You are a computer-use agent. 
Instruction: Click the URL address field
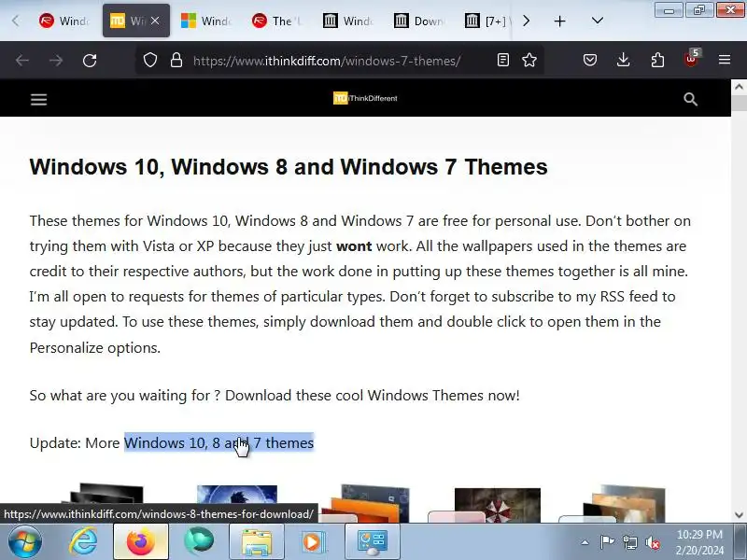327,61
